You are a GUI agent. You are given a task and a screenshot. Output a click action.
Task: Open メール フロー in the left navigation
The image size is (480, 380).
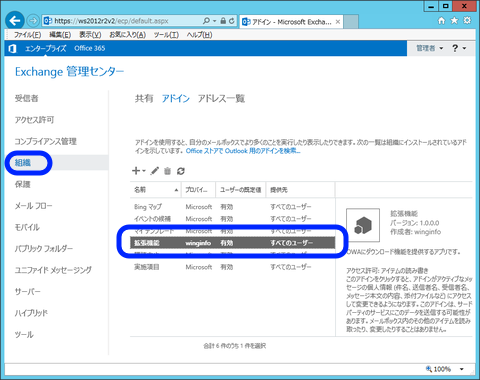33,206
